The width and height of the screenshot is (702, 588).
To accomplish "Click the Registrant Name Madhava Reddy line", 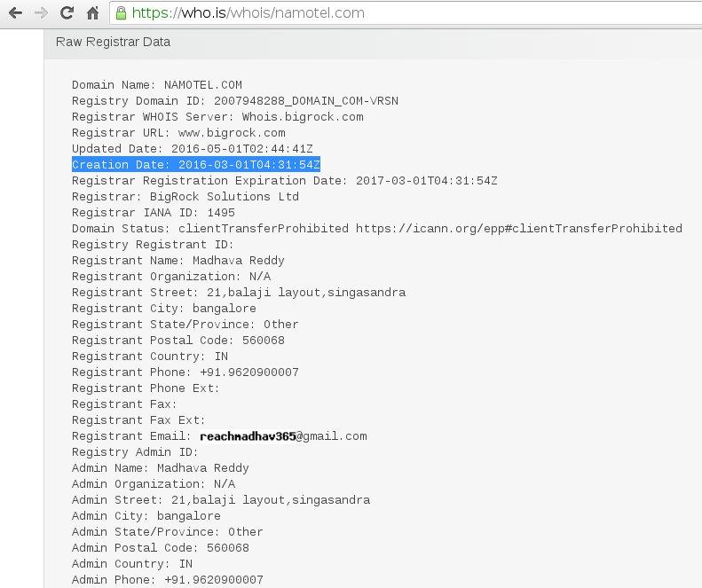I will pos(177,261).
